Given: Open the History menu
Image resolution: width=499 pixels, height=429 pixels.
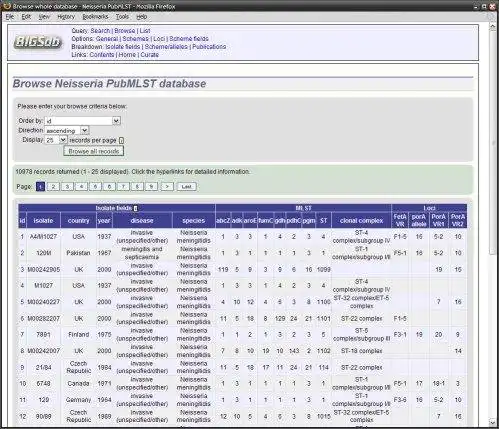Looking at the screenshot, I should [x=66, y=17].
